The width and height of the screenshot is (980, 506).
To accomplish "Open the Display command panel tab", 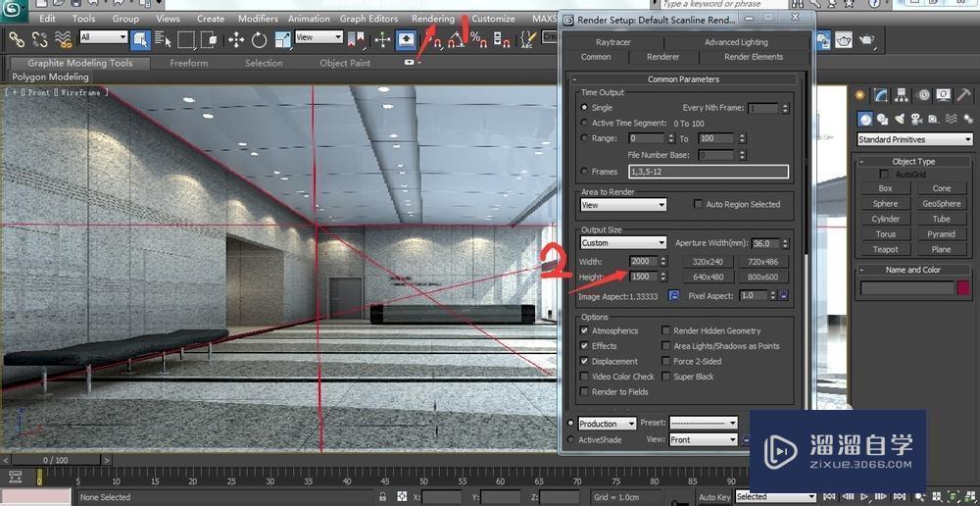I will [943, 95].
